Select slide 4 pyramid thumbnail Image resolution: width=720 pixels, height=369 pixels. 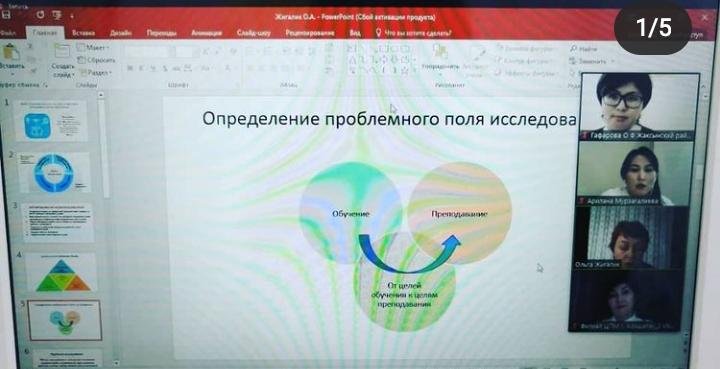[x=62, y=272]
